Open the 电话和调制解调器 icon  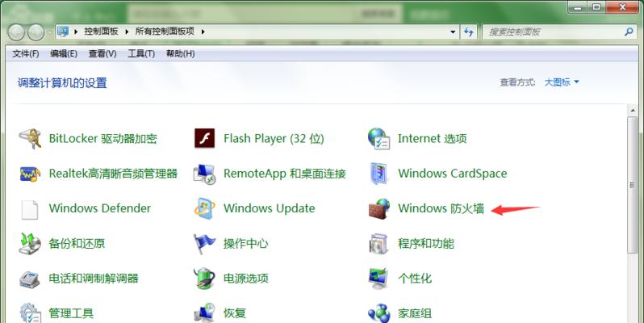click(x=30, y=279)
